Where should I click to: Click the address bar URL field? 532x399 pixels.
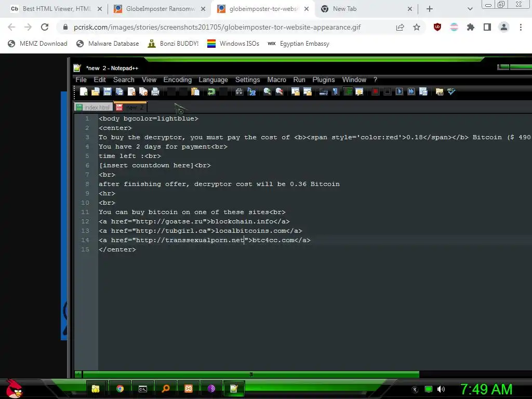click(217, 27)
